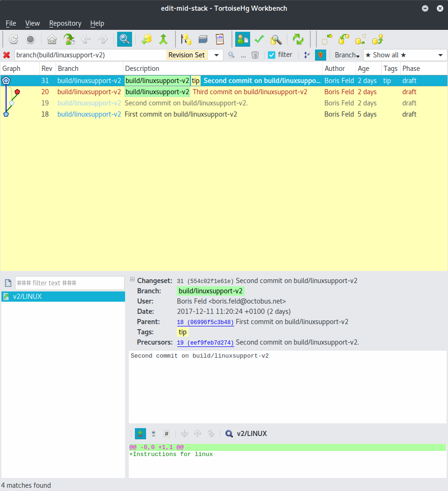Click the search in file magnifier icon
The width and height of the screenshot is (448, 491).
click(229, 434)
